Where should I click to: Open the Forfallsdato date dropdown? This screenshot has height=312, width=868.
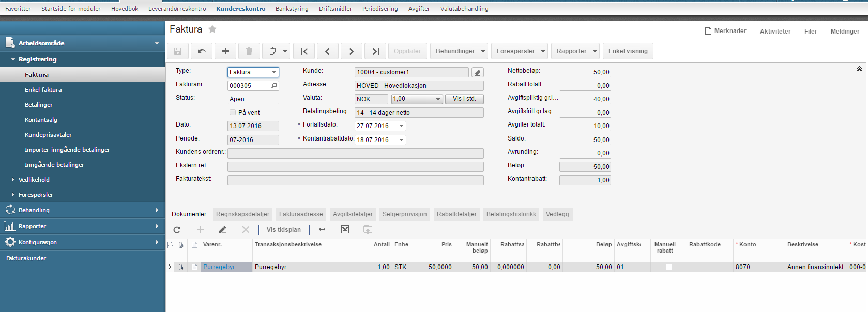point(401,126)
